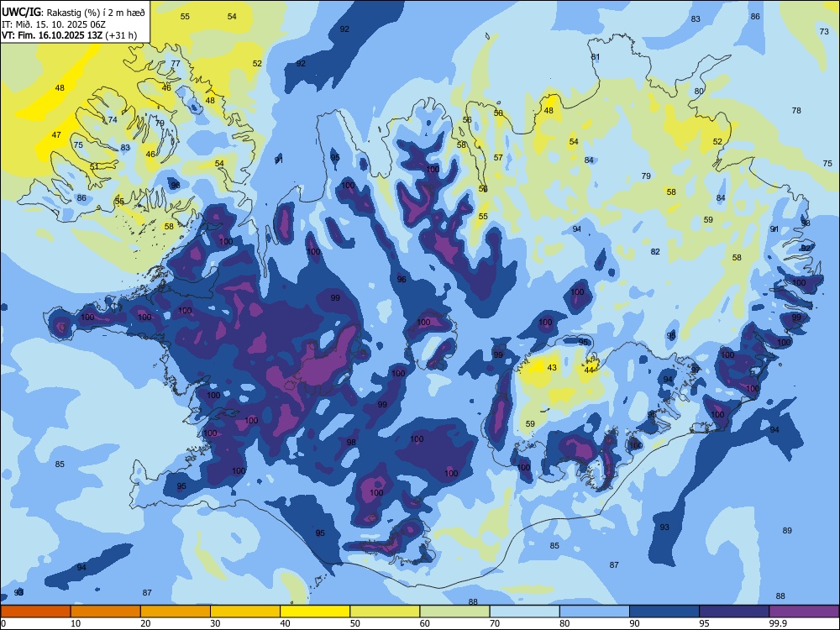The image size is (840, 630).
Task: Click the 70–80 pale blue legend swatch
Action: click(x=524, y=612)
